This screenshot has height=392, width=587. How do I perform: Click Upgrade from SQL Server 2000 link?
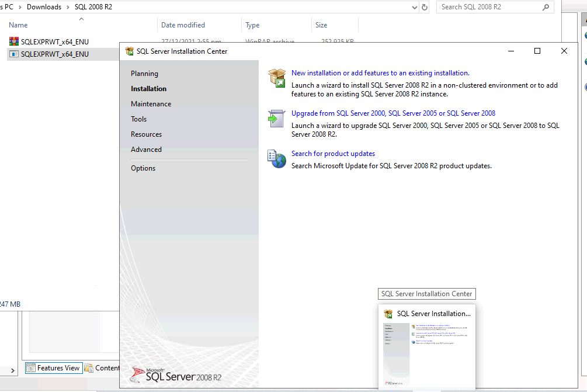pos(393,113)
